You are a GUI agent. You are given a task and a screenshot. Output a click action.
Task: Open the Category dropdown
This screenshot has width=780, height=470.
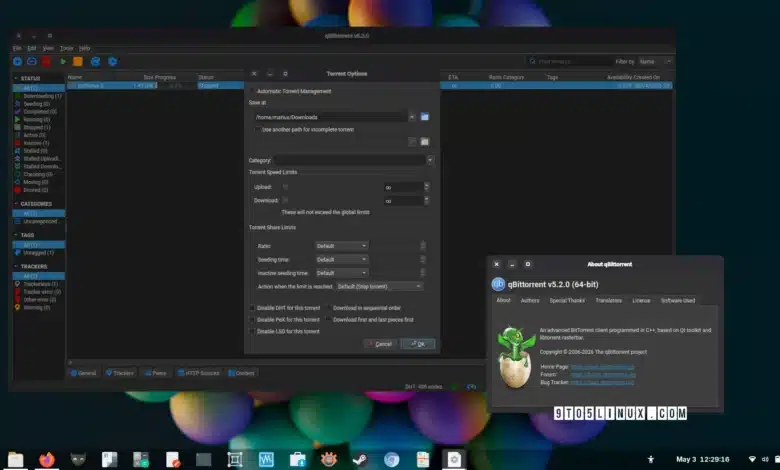pos(430,160)
